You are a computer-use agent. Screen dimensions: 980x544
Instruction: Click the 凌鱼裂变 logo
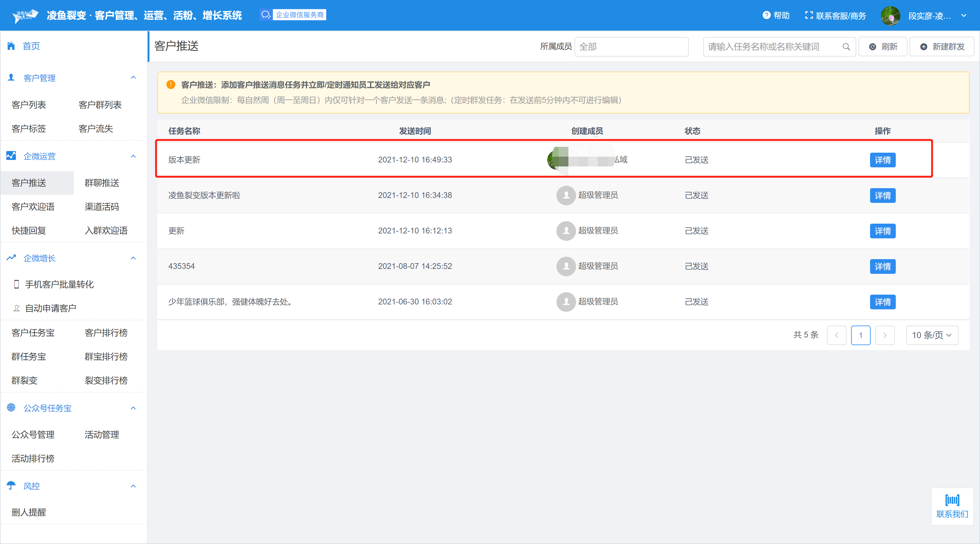[25, 16]
